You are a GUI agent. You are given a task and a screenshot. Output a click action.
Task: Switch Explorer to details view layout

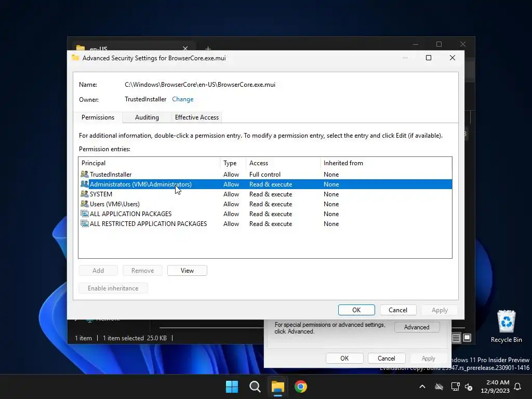click(x=456, y=338)
